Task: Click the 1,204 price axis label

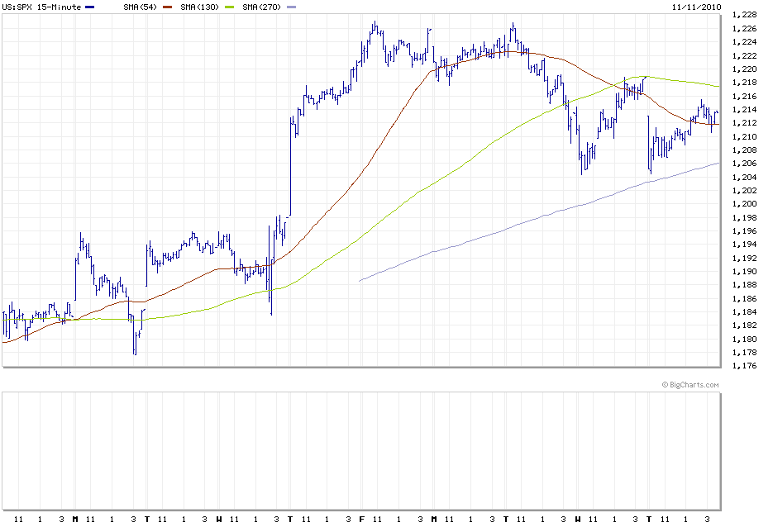Action: pos(744,177)
